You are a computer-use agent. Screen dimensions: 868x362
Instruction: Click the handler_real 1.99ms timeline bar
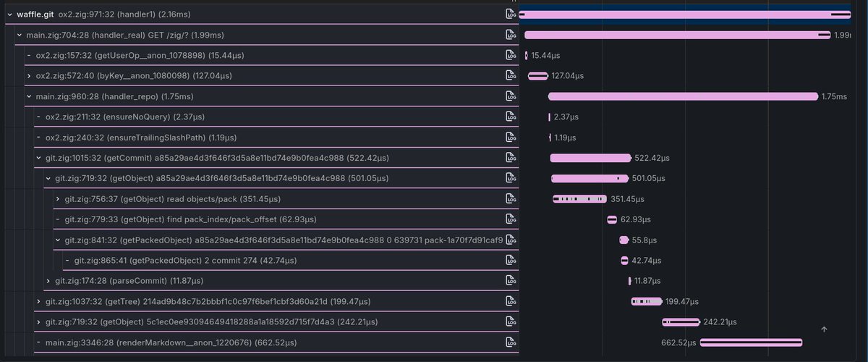pos(677,35)
